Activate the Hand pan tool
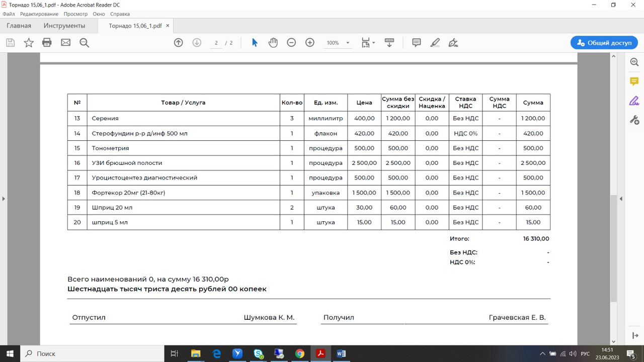Viewport: 644px width, 362px height. [273, 43]
